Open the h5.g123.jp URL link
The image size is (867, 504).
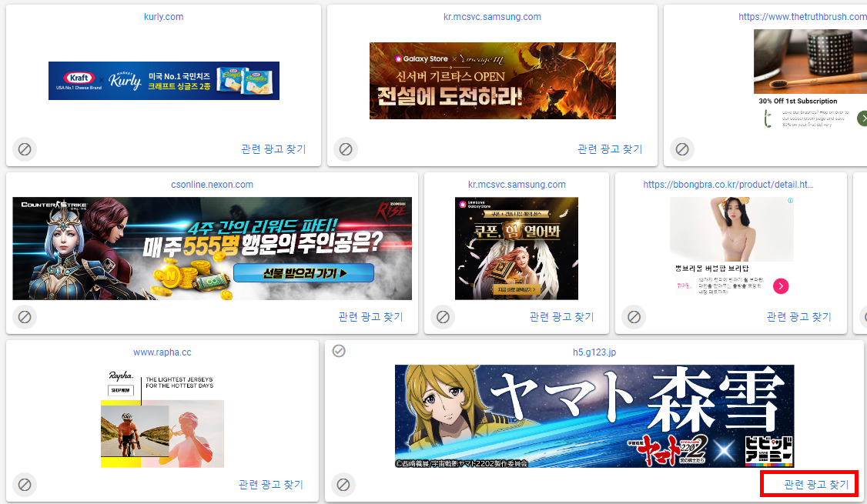tap(594, 352)
